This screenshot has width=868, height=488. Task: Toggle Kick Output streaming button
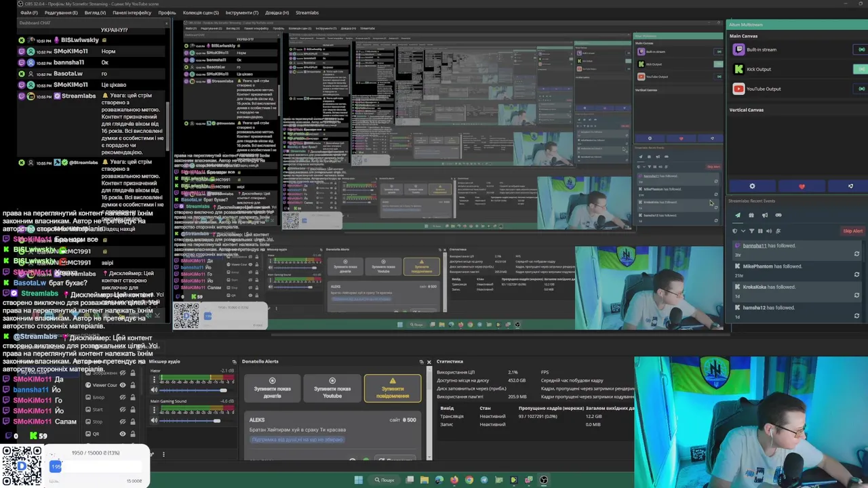click(x=861, y=69)
